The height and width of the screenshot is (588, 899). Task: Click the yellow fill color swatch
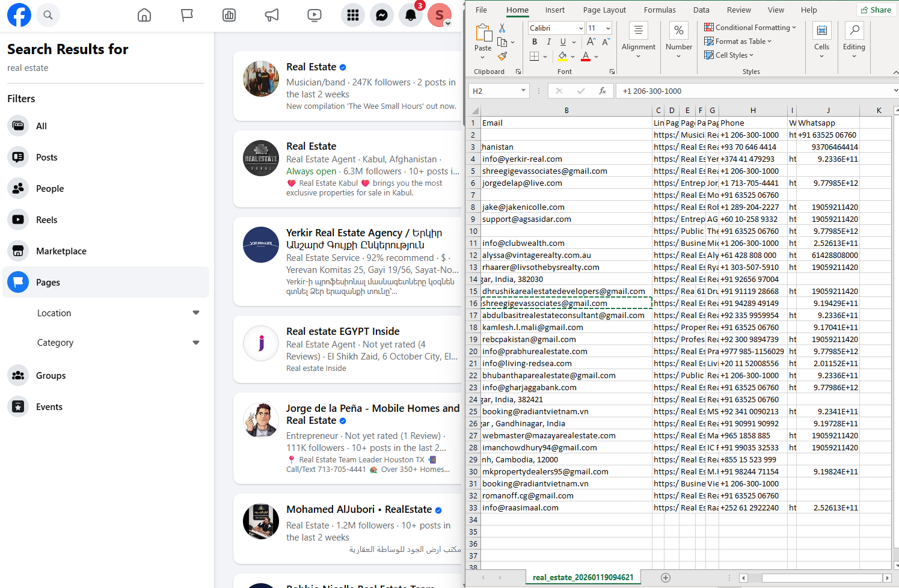[x=562, y=57]
